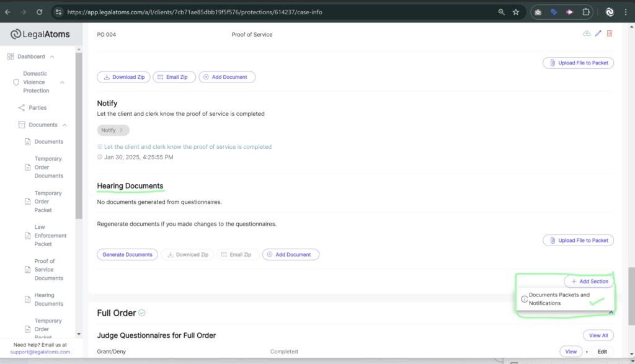Click View for Grant/Deny questionnaire
Image resolution: width=635 pixels, height=364 pixels.
571,352
